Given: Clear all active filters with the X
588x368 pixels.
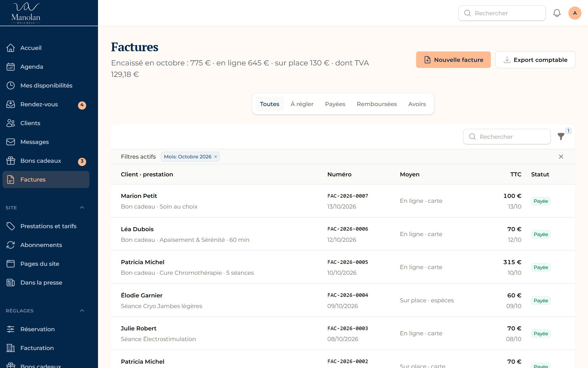Looking at the screenshot, I should 561,156.
